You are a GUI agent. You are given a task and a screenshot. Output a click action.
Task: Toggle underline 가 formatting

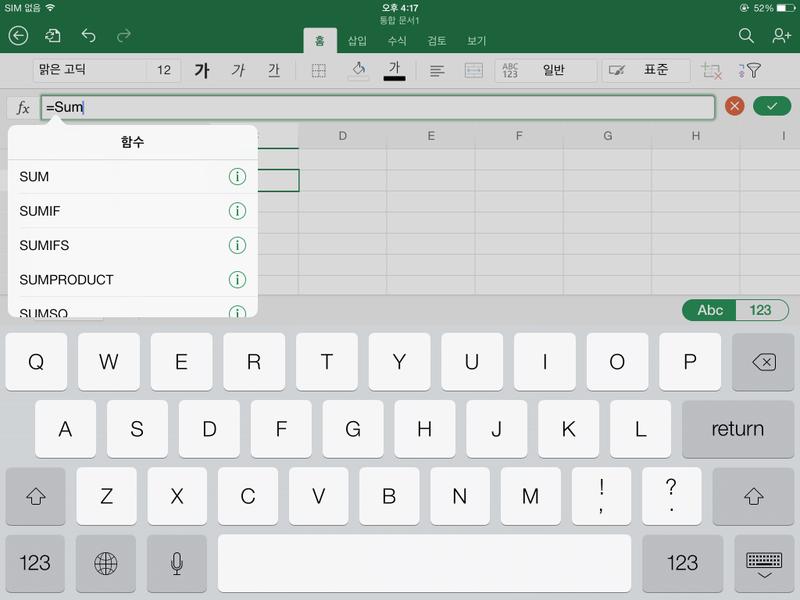273,71
